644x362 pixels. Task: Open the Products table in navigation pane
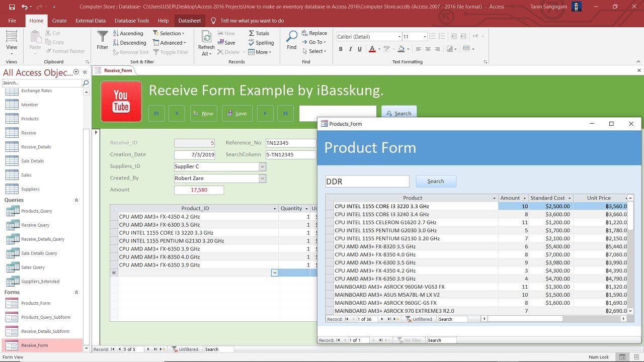30,119
